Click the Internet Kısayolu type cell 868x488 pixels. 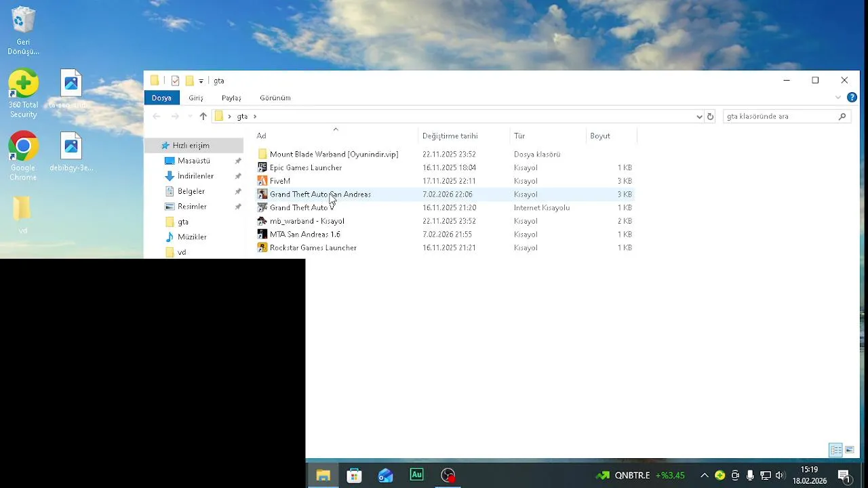tap(541, 208)
